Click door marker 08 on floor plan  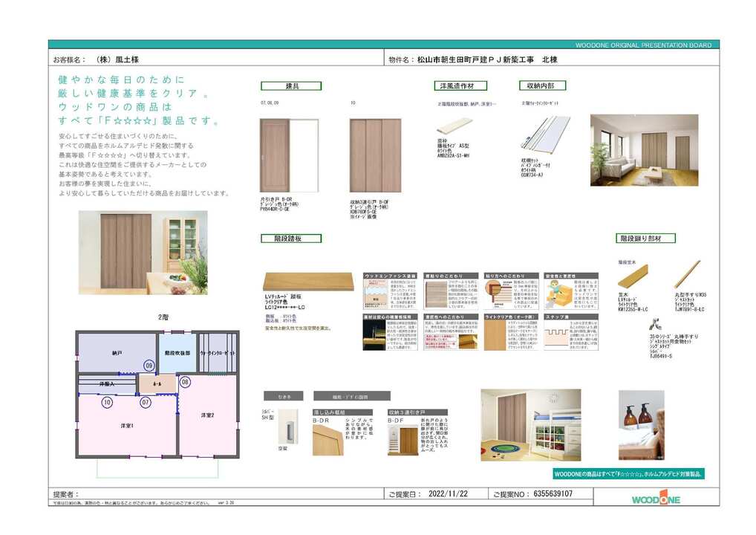coord(185,382)
